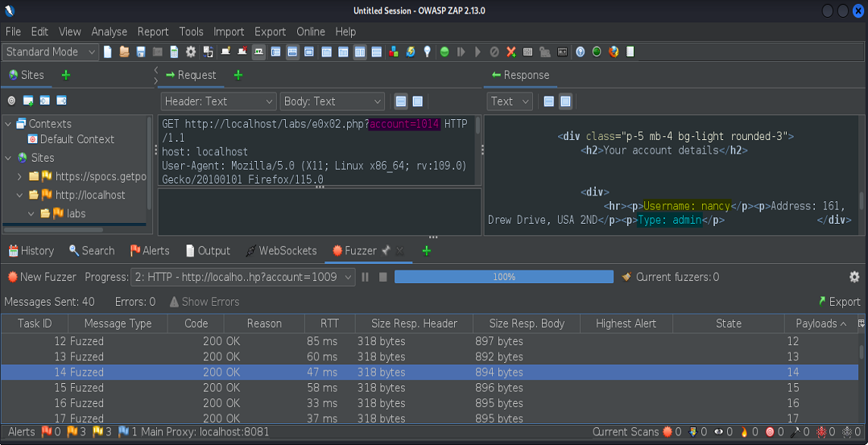The height and width of the screenshot is (445, 868).
Task: Click the bin request prohibition icon
Action: tap(494, 52)
